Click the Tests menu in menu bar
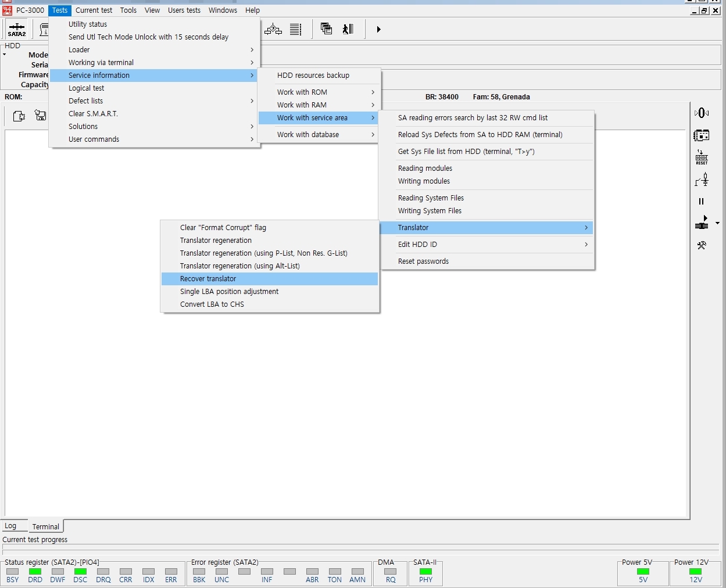Screen dimensions: 726x588 tap(60, 10)
